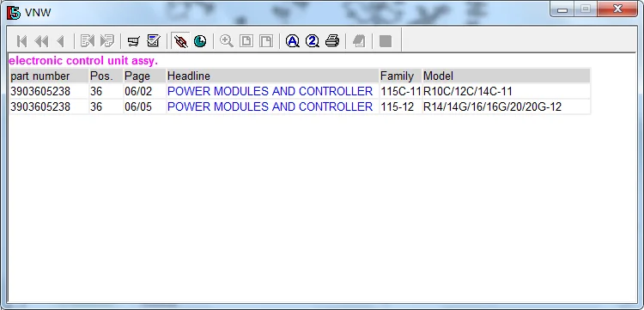Image resolution: width=644 pixels, height=310 pixels.
Task: Click the 'part number' column header
Action: [x=49, y=76]
